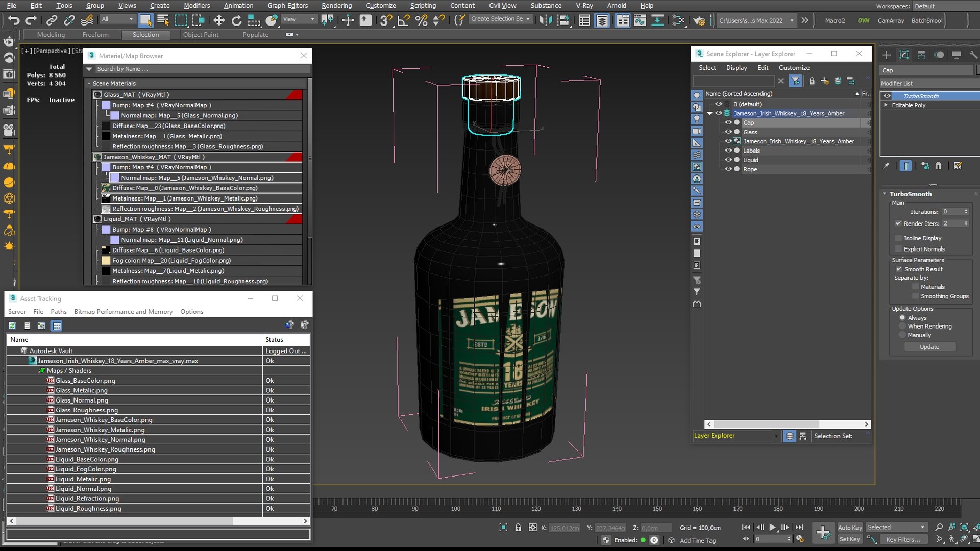This screenshot has height=551, width=980.
Task: Hide the Glass object via eye icon
Action: click(728, 132)
